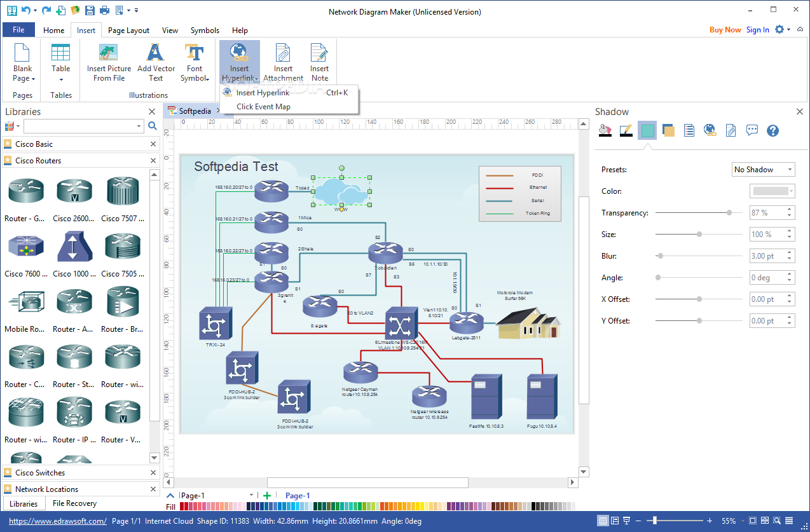Save the document with the floppy disk icon
The width and height of the screenshot is (810, 532).
(90, 10)
